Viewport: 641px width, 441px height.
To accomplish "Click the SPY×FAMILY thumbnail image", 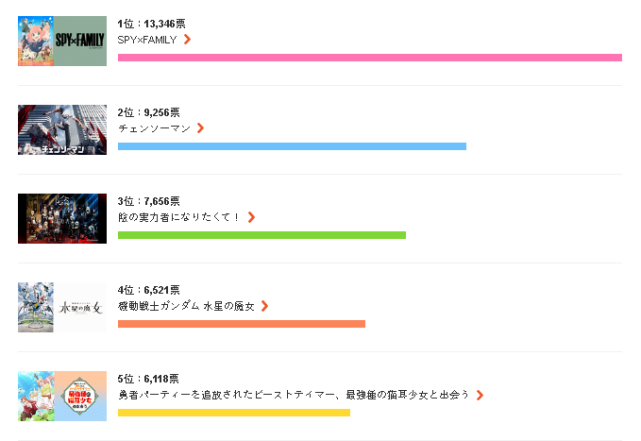I will pos(62,41).
